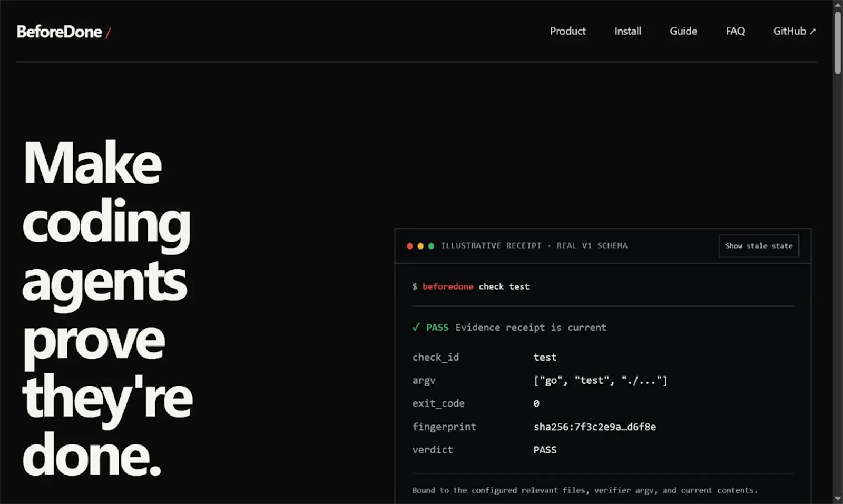Viewport: 843px width, 504px height.
Task: Click the green dot in receipt header
Action: 431,246
